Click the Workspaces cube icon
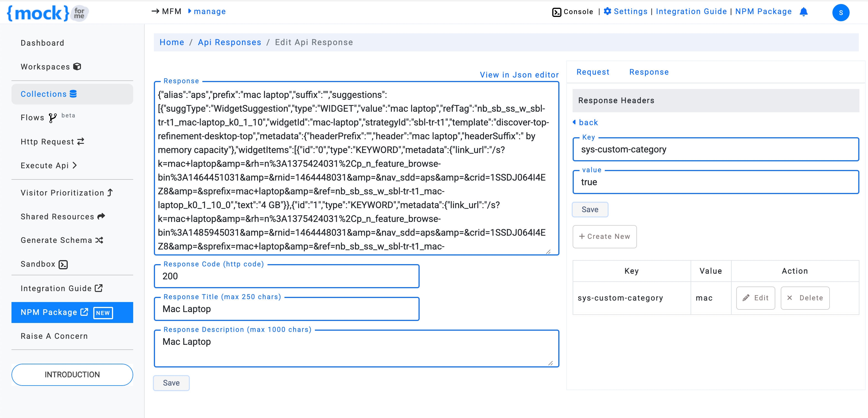The image size is (868, 418). pos(77,66)
